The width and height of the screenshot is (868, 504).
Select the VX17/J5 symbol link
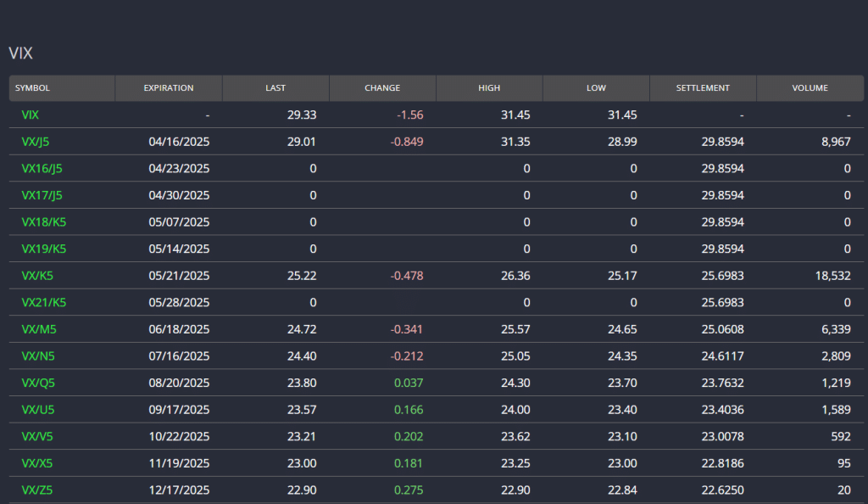tap(42, 195)
